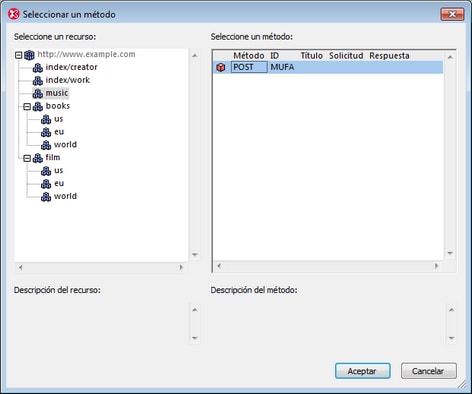Click the http://www.example.com root icon
Screen dimensions: 472x394
pos(29,55)
